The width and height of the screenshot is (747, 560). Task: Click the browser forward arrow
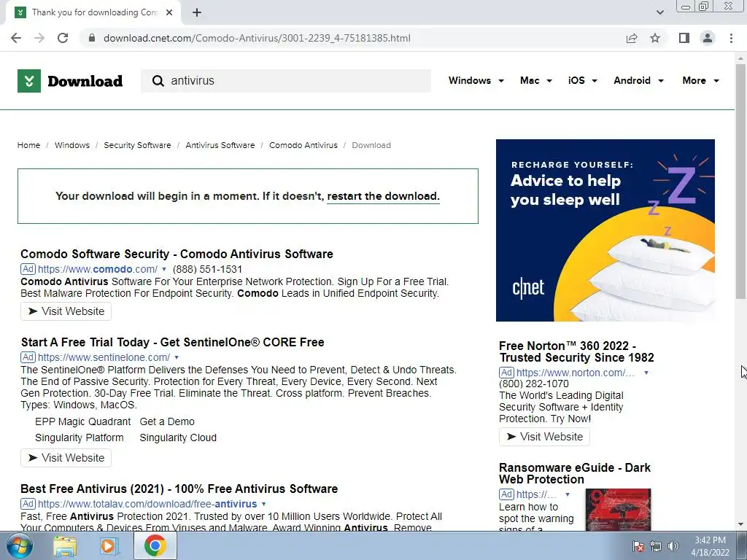coord(39,38)
